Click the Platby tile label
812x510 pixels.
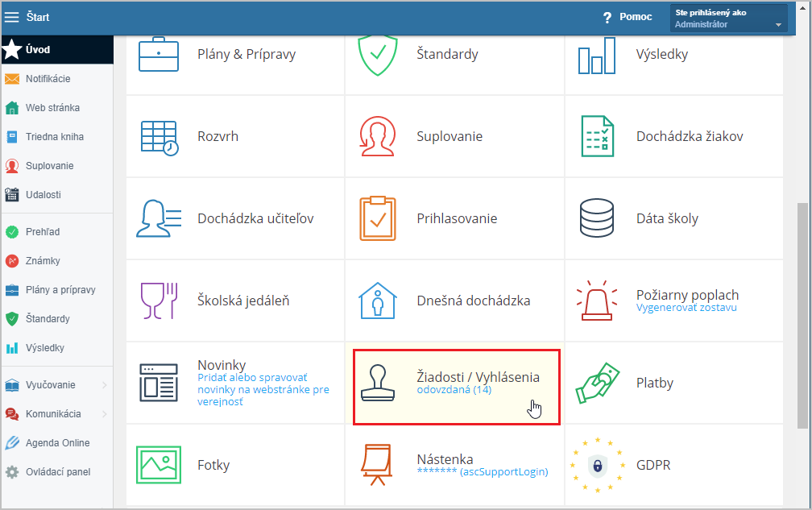click(x=655, y=384)
